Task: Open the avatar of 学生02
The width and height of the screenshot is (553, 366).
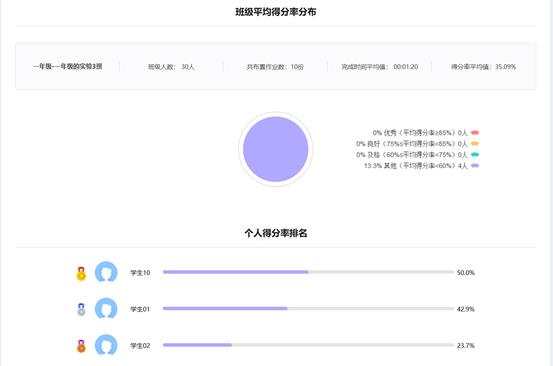Action: [x=106, y=345]
